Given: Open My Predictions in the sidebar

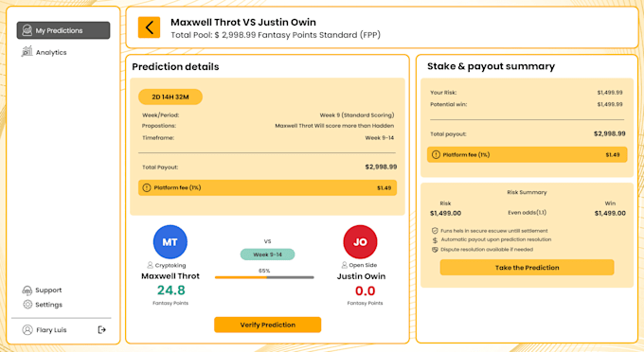Looking at the screenshot, I should click(x=63, y=30).
